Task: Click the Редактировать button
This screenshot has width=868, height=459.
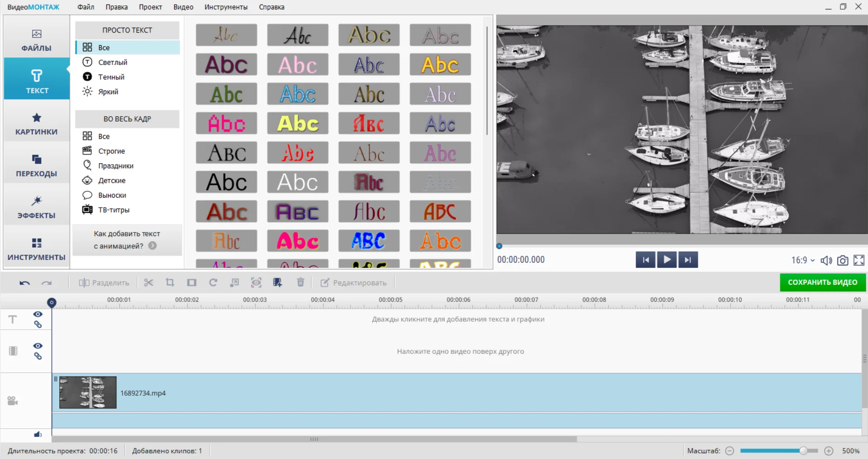Action: point(354,283)
